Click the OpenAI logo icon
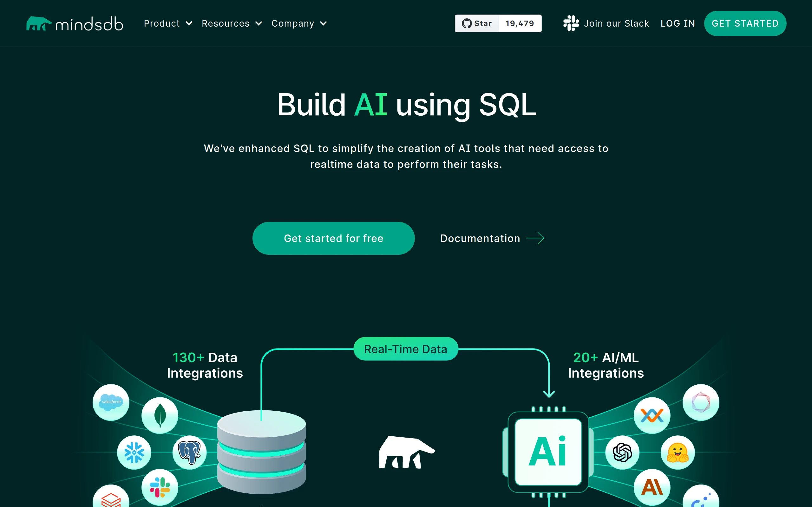The height and width of the screenshot is (507, 812). (x=622, y=452)
